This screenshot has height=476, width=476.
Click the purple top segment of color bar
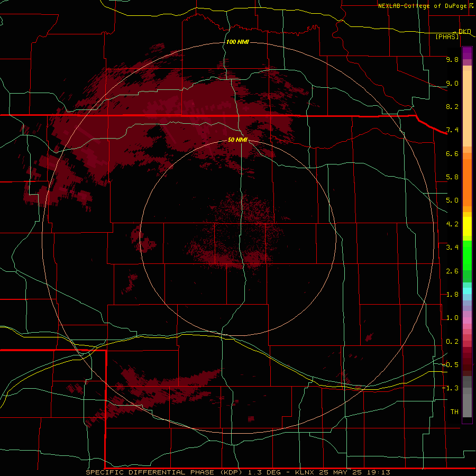click(x=467, y=53)
